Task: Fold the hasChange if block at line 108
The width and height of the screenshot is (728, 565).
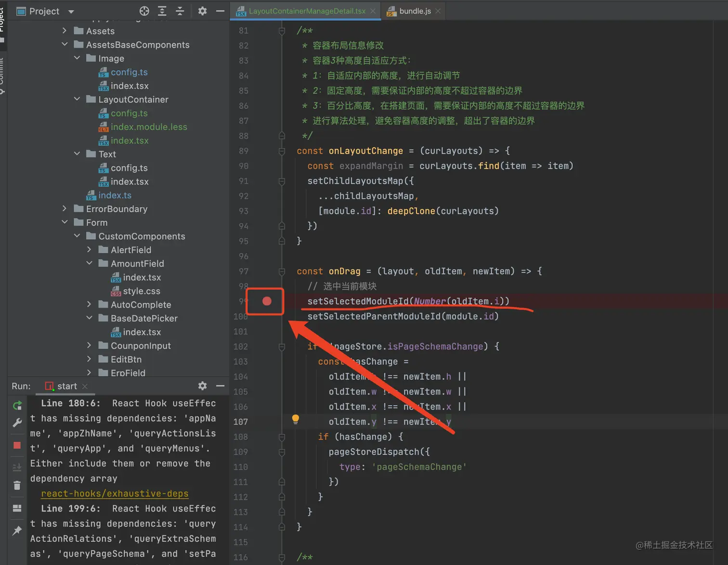Action: click(x=282, y=437)
